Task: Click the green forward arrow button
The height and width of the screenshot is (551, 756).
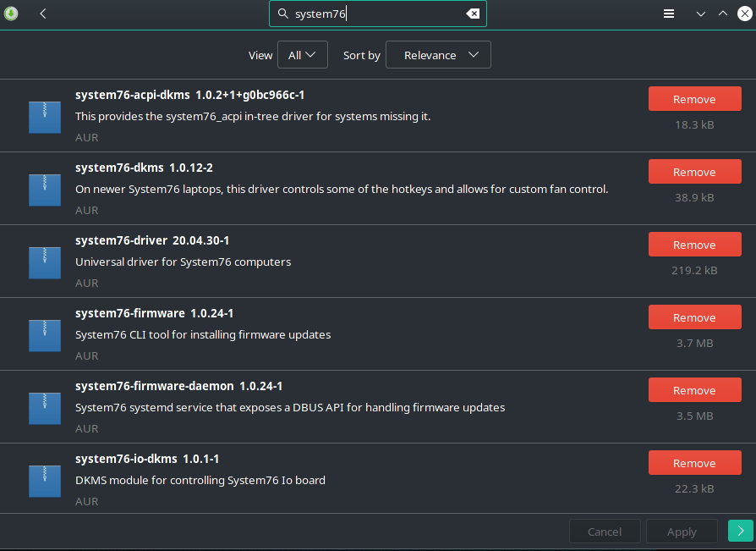Action: pyautogui.click(x=740, y=531)
